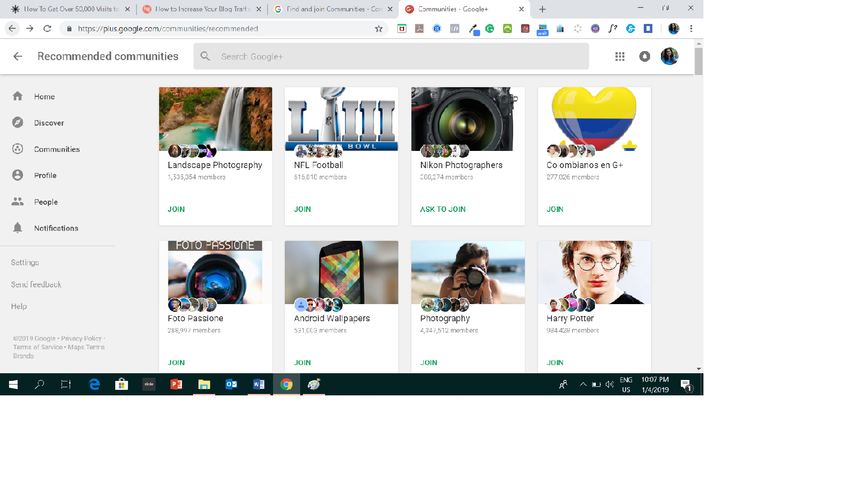Reload the page in Chrome
Image resolution: width=868 pixels, height=488 pixels.
tap(47, 28)
